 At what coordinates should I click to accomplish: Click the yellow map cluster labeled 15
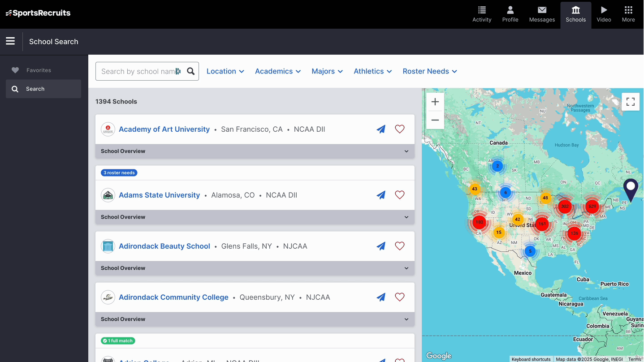[x=499, y=232]
